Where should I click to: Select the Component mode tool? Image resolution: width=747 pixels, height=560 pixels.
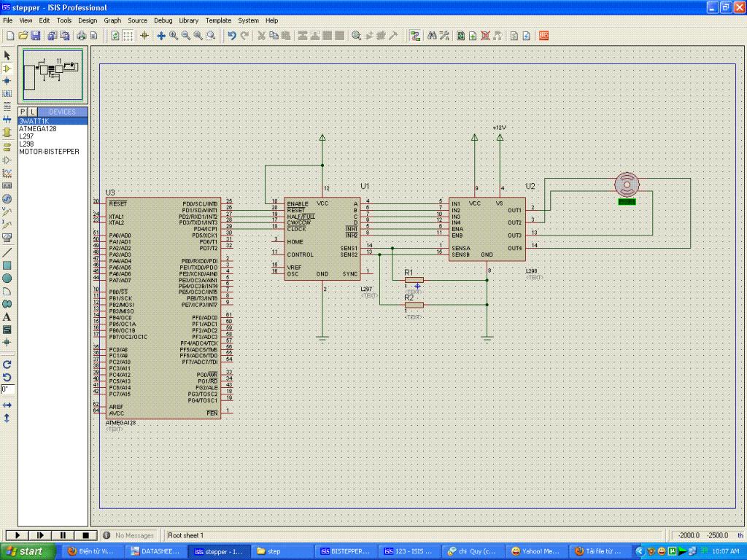7,68
